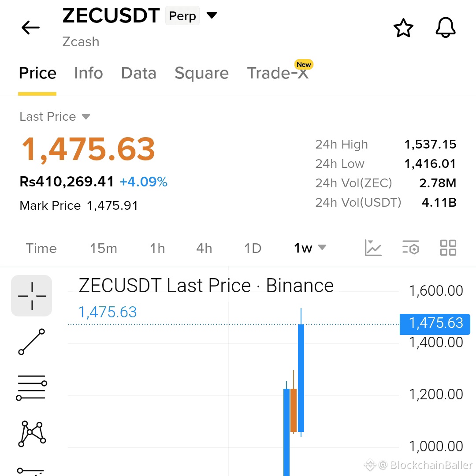This screenshot has height=476, width=476.
Task: Open the grid layout icon
Action: (448, 248)
